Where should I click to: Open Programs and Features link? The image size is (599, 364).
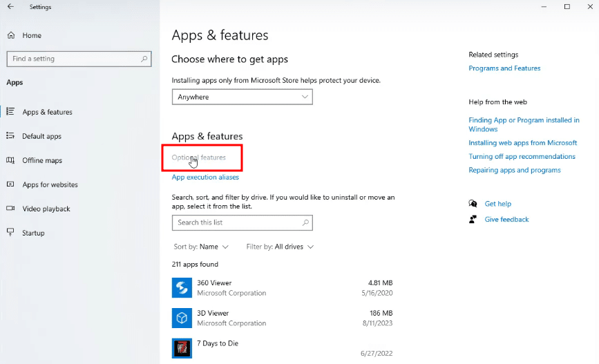[x=504, y=68]
